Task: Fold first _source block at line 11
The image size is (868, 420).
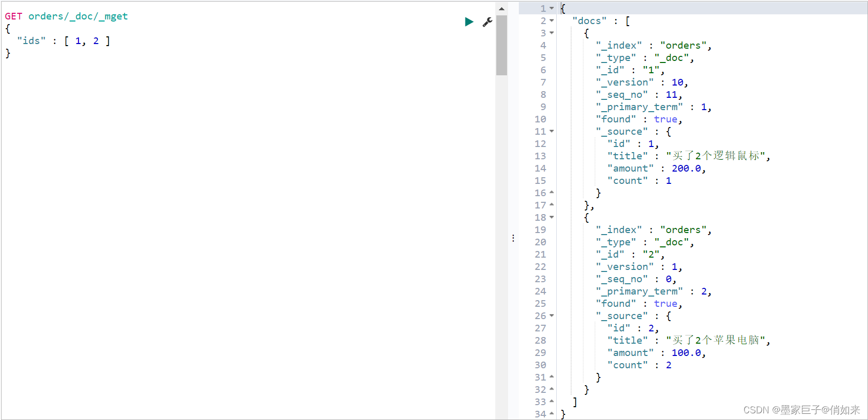Action: (x=552, y=131)
